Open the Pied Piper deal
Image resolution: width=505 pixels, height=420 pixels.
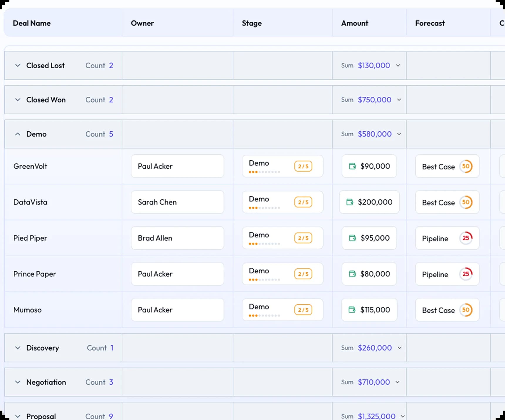point(30,238)
